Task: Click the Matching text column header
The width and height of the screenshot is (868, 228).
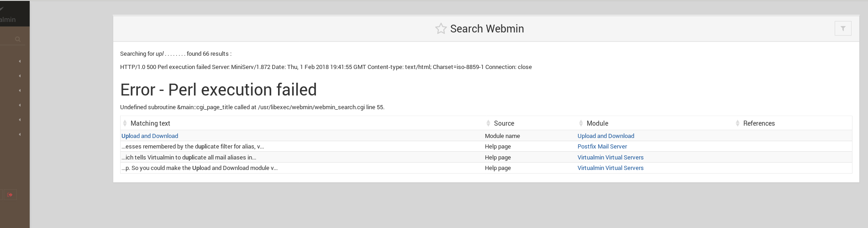Action: click(150, 123)
